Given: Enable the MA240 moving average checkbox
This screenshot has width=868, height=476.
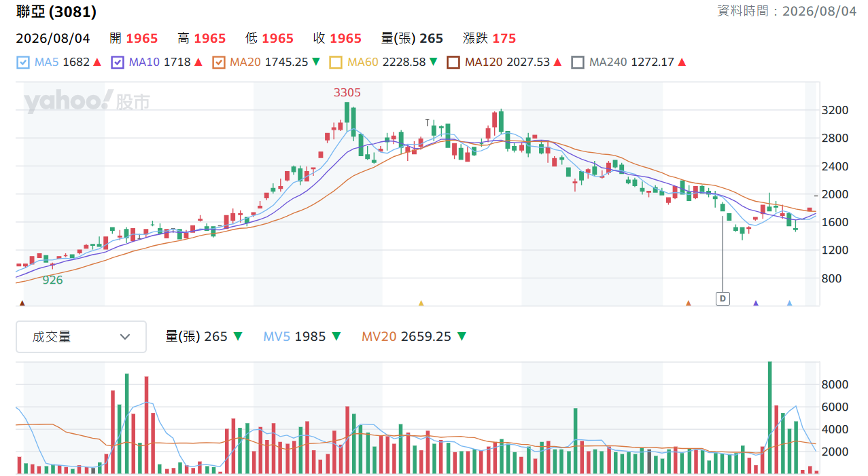Looking at the screenshot, I should coord(578,62).
